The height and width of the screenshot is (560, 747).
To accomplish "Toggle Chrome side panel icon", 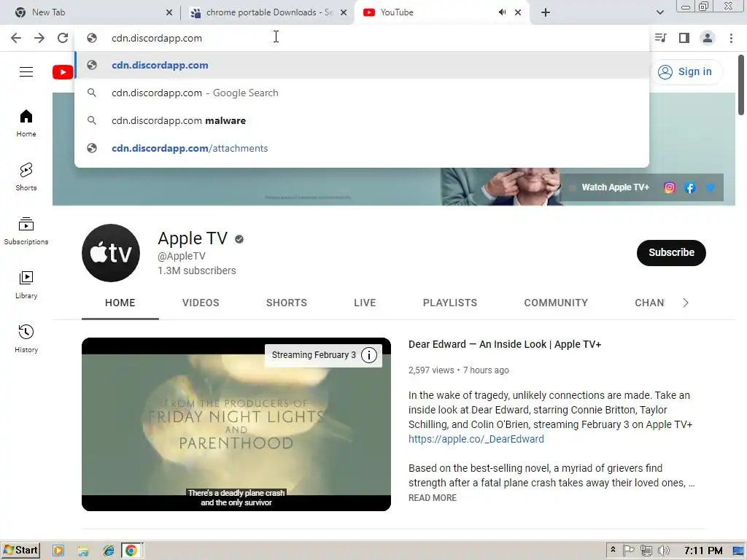I will pyautogui.click(x=684, y=38).
